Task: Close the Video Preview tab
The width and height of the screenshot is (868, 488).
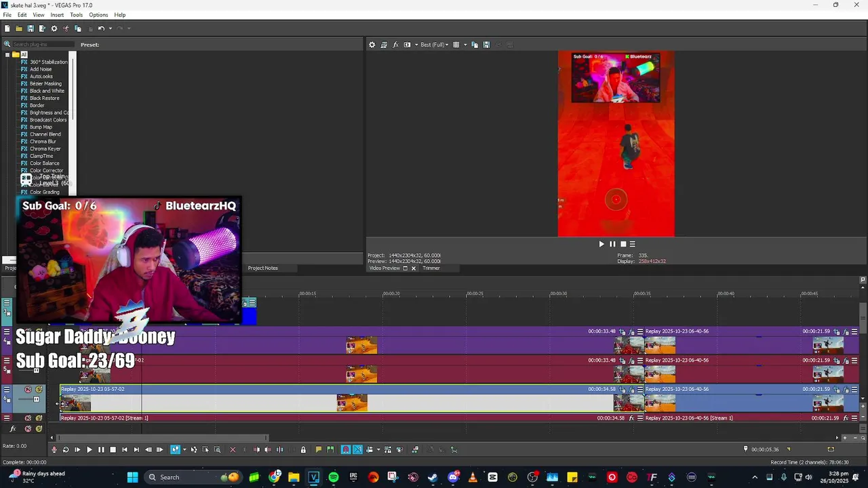Action: [413, 268]
